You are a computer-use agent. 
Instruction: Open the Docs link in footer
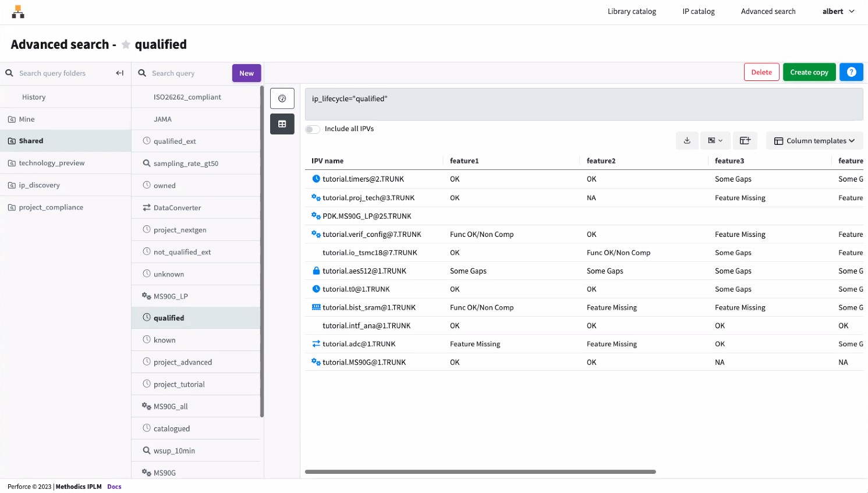point(114,487)
